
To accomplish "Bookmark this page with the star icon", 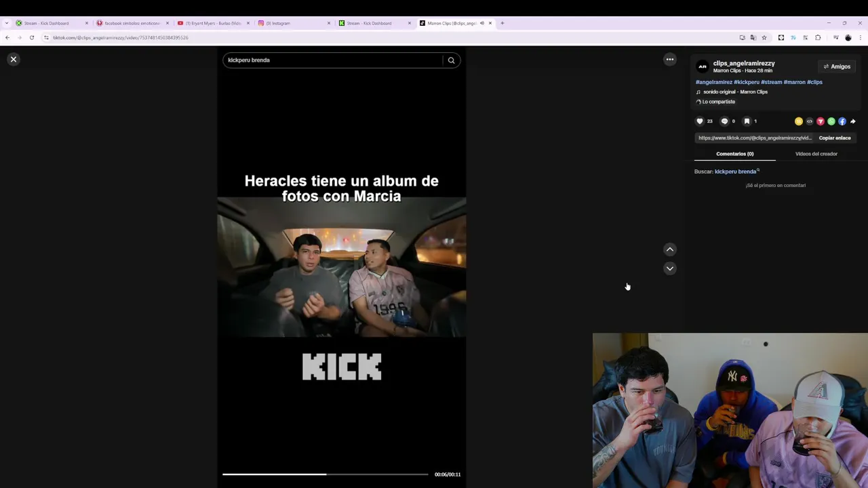I will (x=764, y=37).
